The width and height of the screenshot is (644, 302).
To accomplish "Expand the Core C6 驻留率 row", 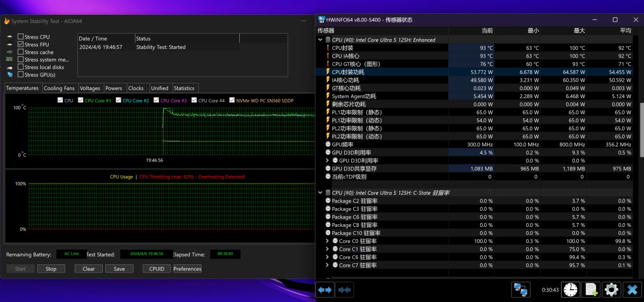I will 327,257.
